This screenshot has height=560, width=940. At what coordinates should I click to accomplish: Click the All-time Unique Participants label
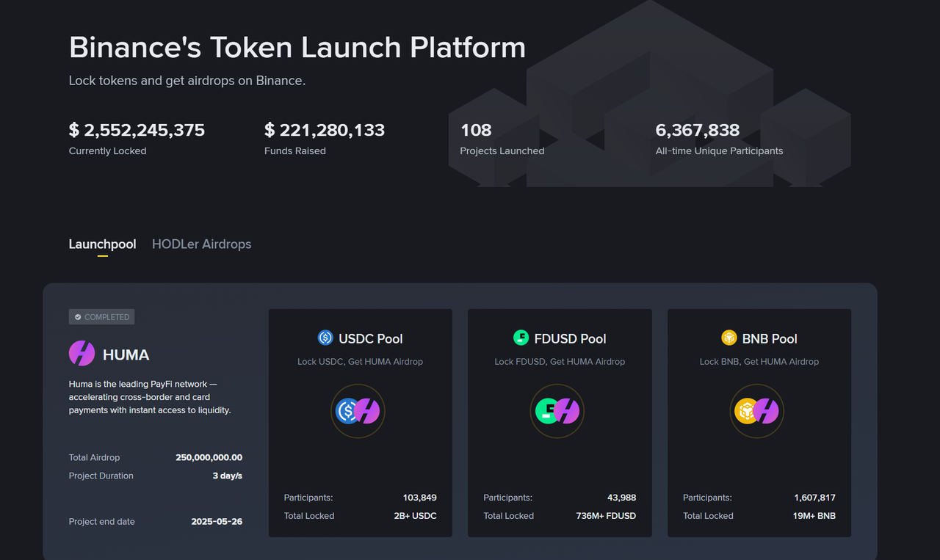point(720,151)
